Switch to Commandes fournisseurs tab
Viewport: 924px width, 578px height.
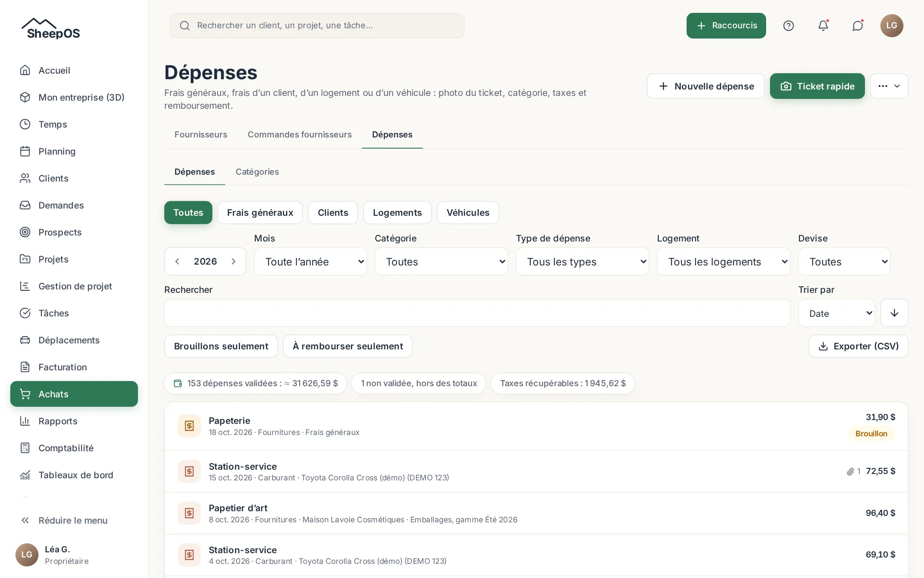coord(299,134)
